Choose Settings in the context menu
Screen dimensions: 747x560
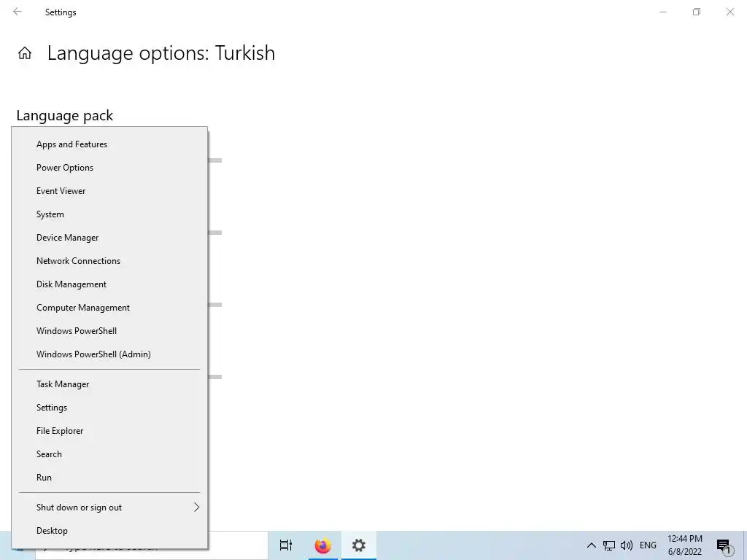pos(109,408)
